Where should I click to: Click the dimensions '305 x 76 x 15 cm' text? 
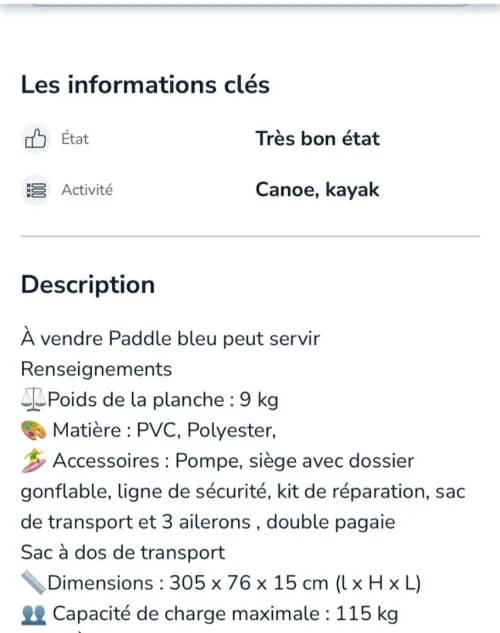(x=249, y=583)
